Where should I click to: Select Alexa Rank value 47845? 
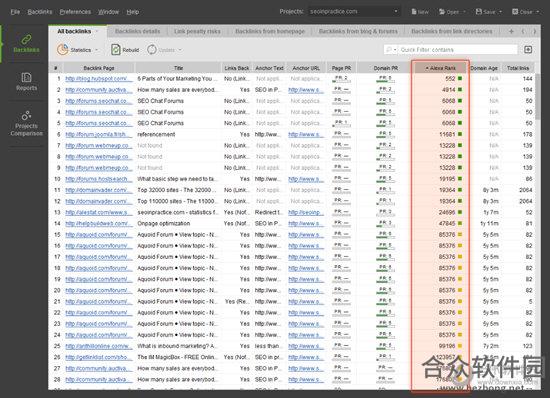click(447, 223)
